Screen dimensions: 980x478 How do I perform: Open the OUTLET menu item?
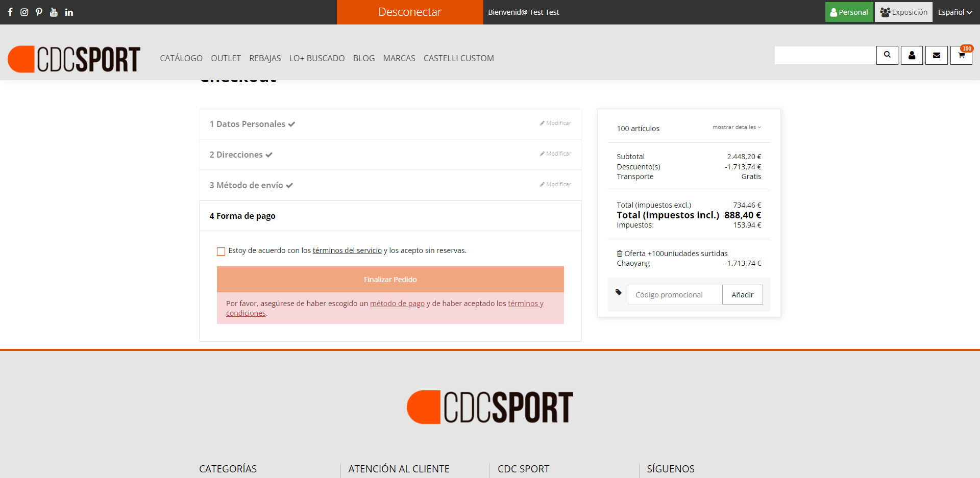click(226, 58)
